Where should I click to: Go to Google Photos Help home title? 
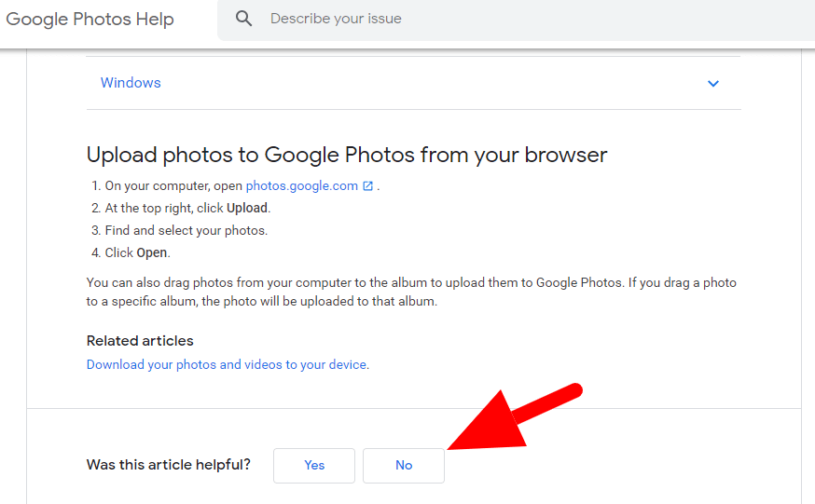coord(90,20)
